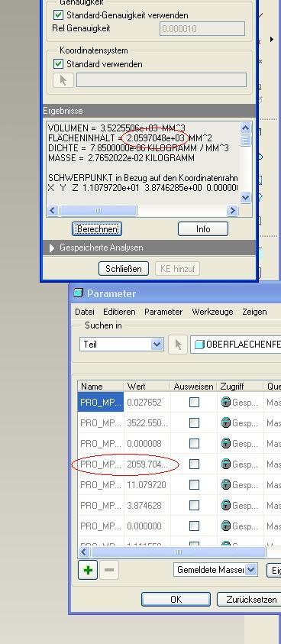Click the lock icon in the 2059.704 row
Image resolution: width=281 pixels, height=644 pixels.
[x=225, y=464]
